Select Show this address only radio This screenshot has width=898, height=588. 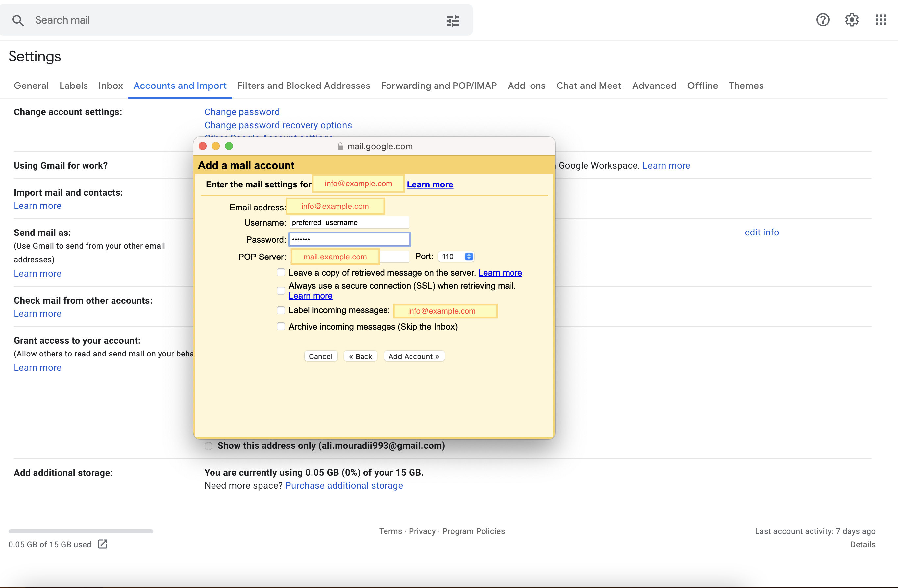tap(209, 446)
